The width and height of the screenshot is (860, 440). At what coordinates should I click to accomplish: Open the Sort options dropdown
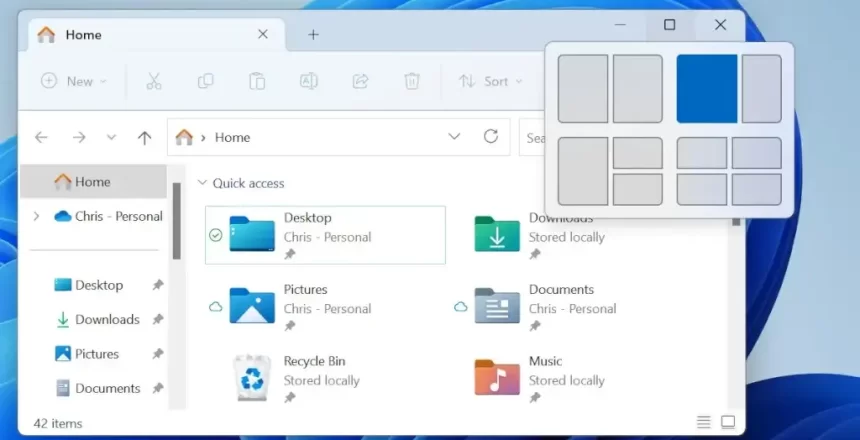(490, 81)
